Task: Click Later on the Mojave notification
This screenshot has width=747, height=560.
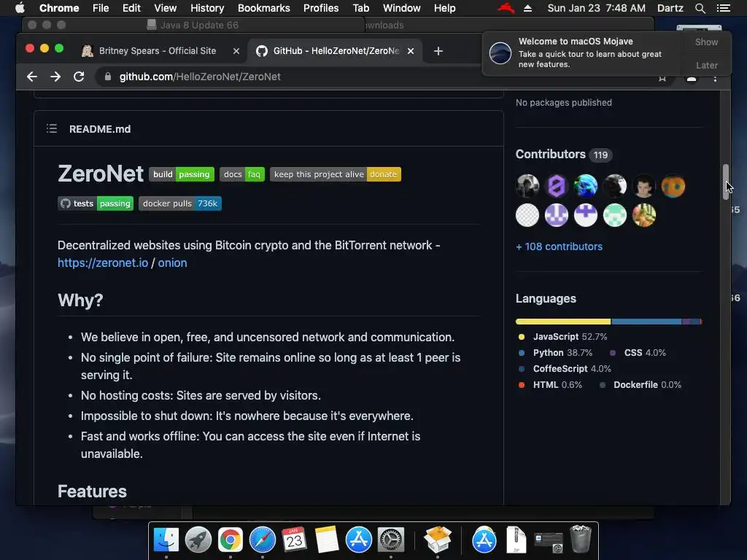Action: point(706,65)
